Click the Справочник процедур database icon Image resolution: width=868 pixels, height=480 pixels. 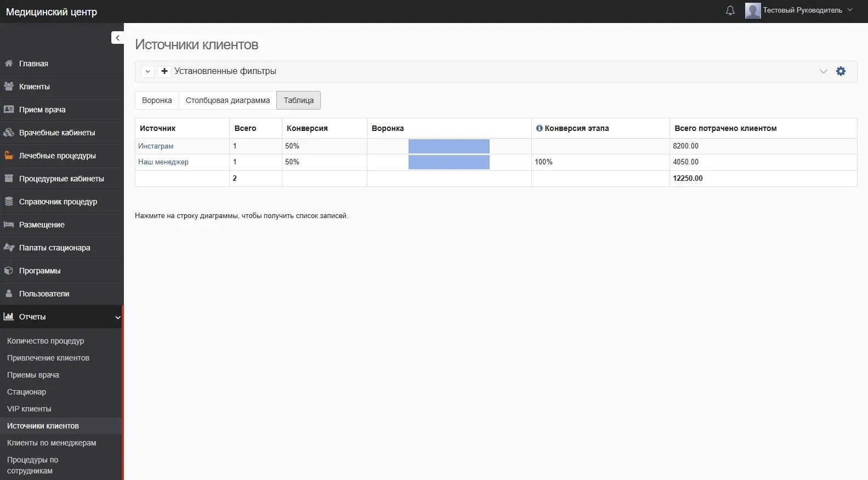tap(9, 202)
